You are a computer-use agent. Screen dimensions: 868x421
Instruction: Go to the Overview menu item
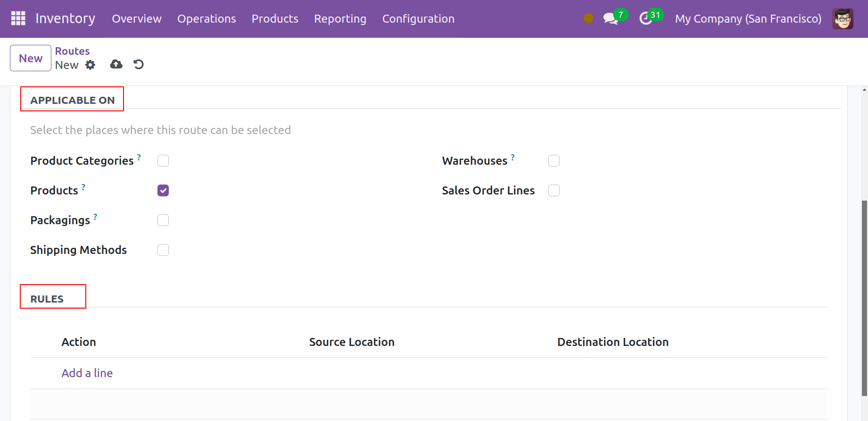tap(137, 19)
